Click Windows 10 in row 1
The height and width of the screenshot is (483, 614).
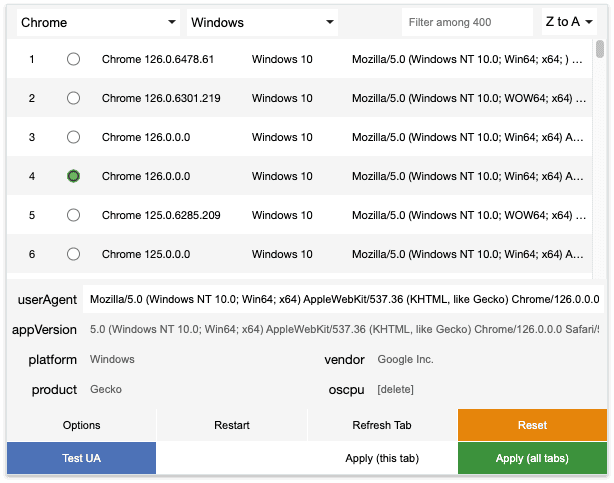pos(282,59)
